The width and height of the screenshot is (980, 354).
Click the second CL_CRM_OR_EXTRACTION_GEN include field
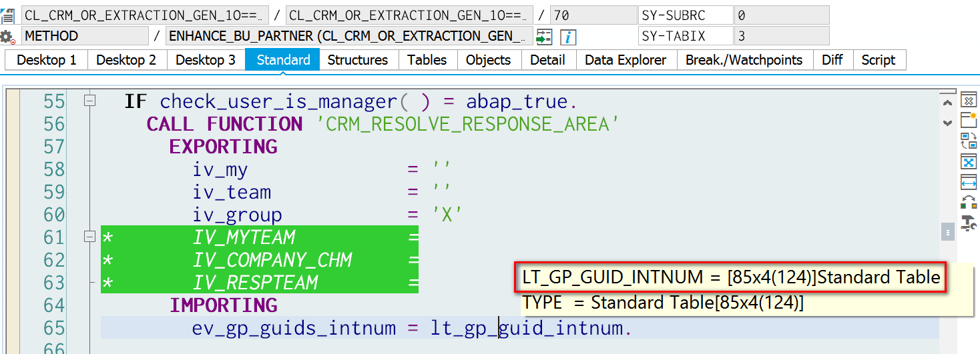point(409,15)
